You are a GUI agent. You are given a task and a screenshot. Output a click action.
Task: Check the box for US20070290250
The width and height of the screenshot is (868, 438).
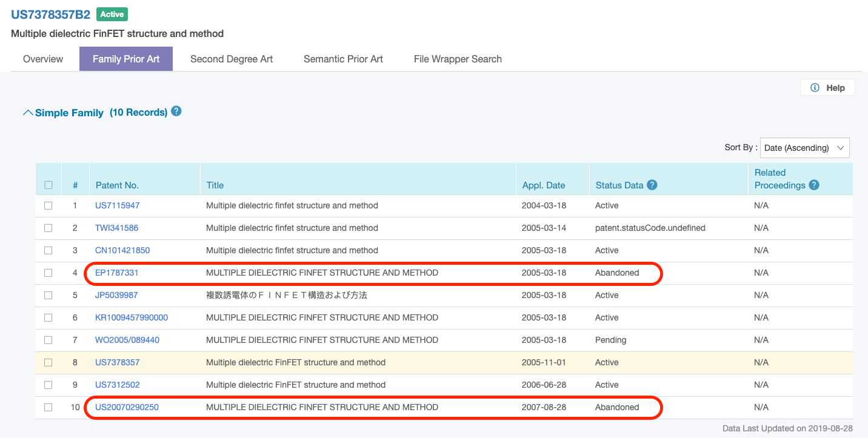pos(48,408)
